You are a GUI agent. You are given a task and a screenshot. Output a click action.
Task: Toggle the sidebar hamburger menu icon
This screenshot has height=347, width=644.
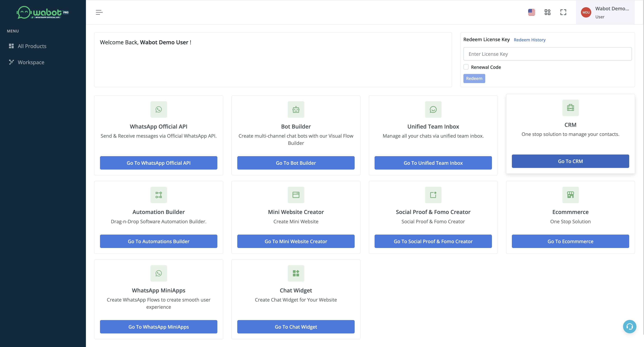(99, 12)
